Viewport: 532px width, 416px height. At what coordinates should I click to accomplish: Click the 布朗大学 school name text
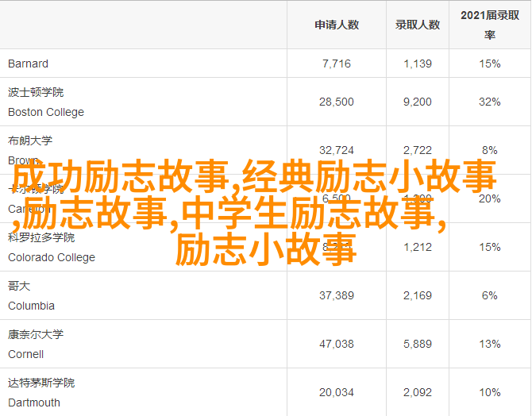(x=30, y=141)
